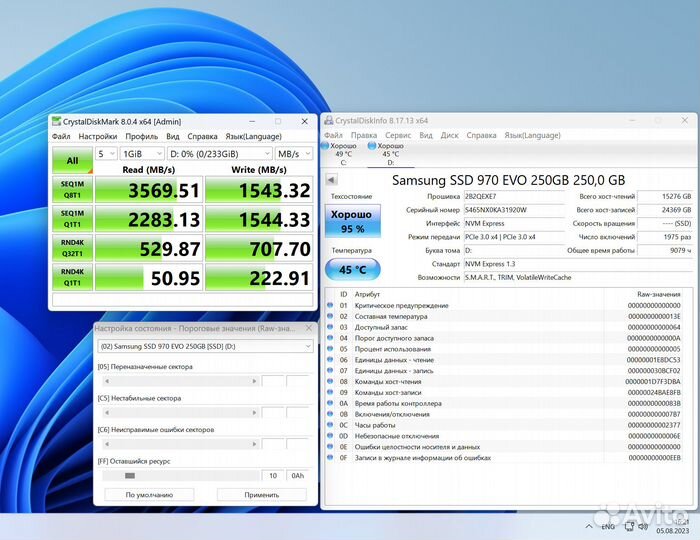The image size is (700, 540).
Task: Click right arrow of Неисправимые ошибки секторов slider
Action: coord(254,444)
